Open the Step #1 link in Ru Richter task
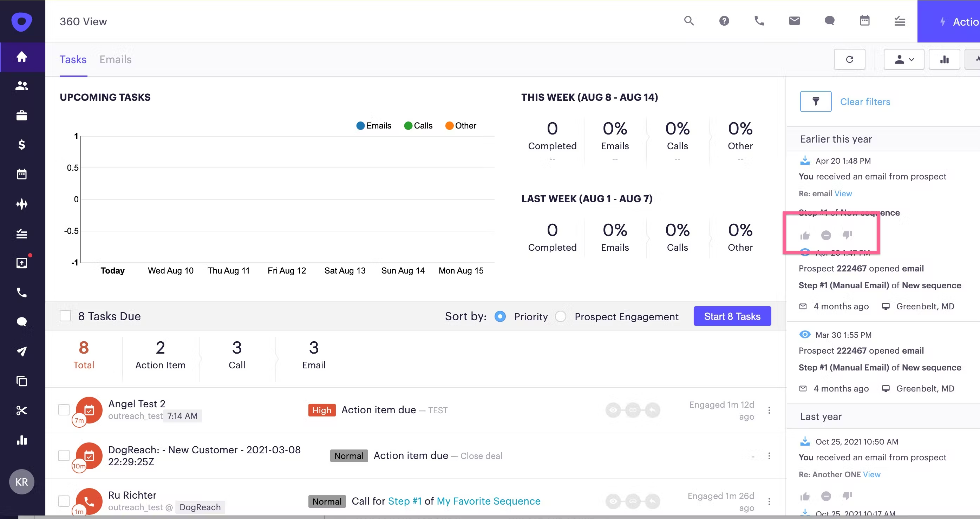Viewport: 980px width, 519px height. (x=405, y=501)
